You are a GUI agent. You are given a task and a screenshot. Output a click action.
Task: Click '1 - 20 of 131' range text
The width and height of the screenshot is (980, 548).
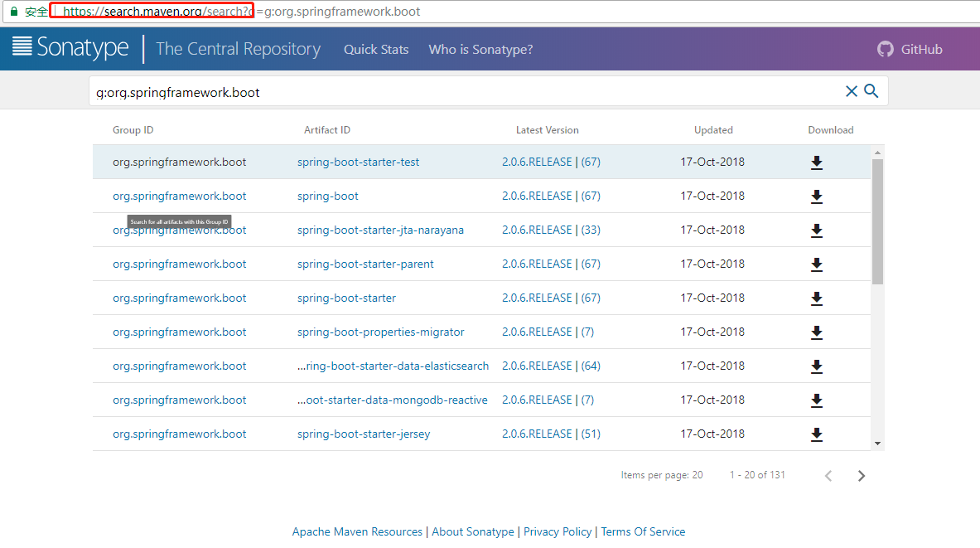coord(757,475)
